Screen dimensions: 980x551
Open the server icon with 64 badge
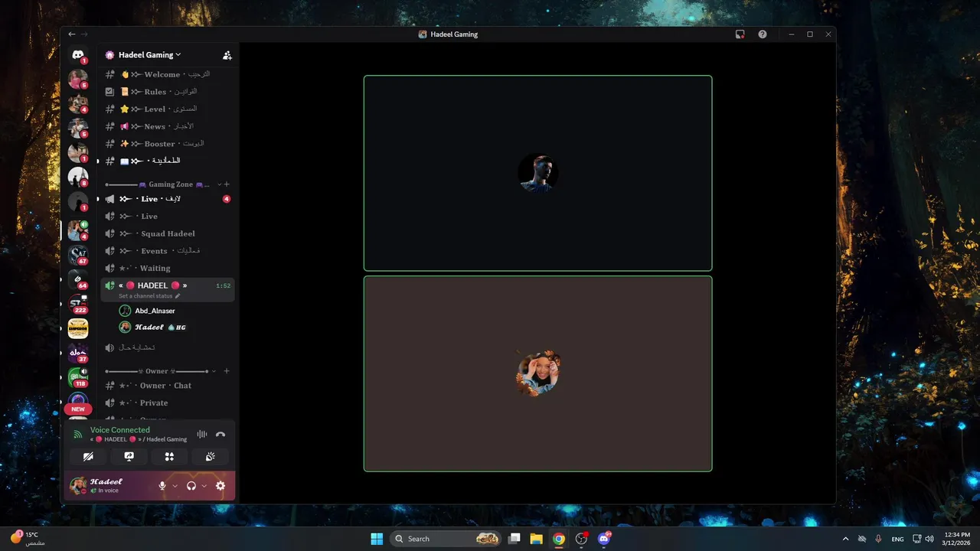[78, 279]
